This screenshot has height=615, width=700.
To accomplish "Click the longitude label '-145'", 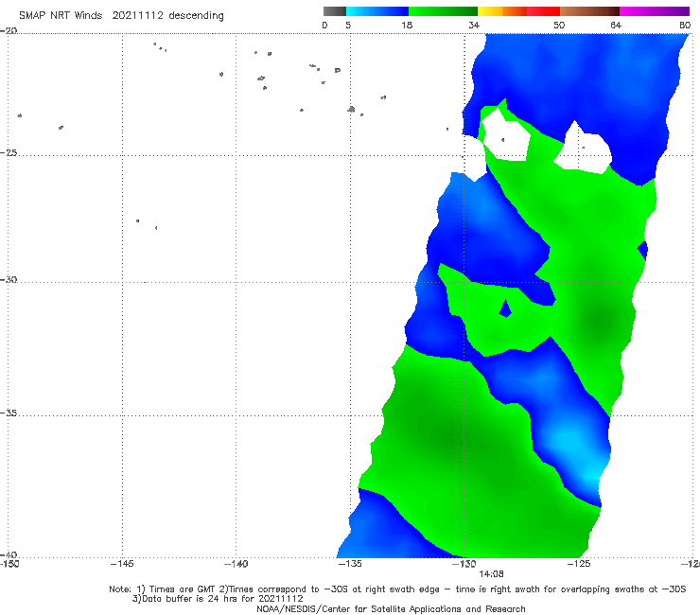I will 122,564.
